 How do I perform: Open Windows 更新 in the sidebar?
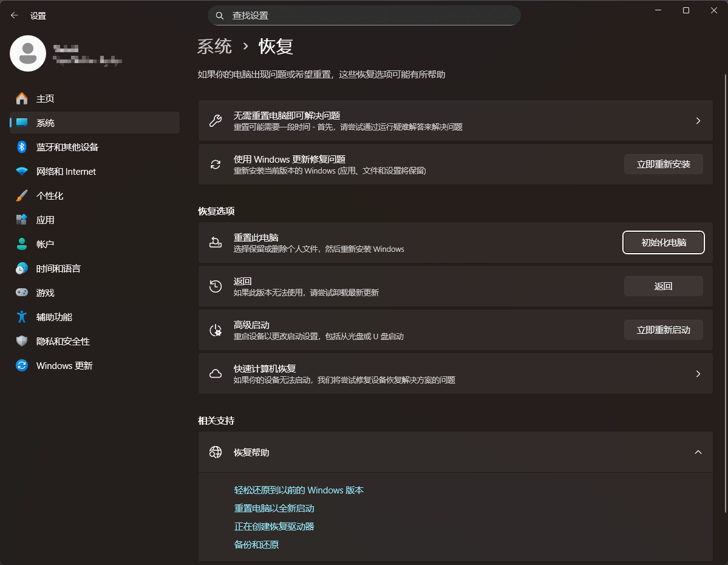pyautogui.click(x=95, y=365)
